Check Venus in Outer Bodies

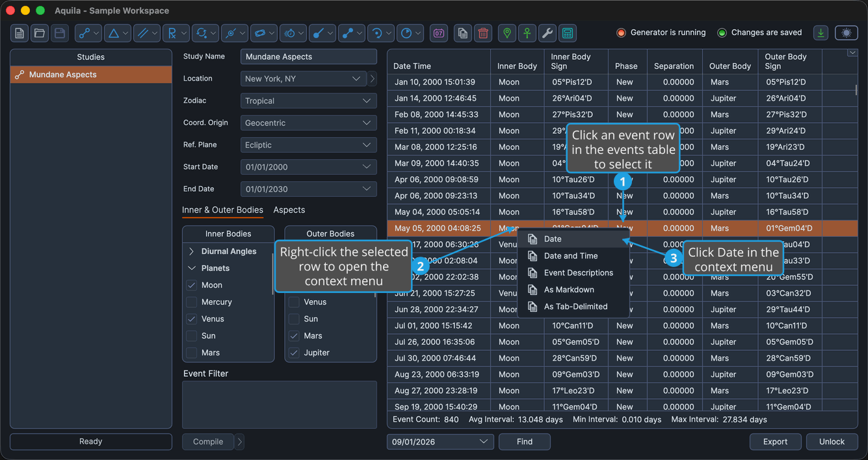(294, 302)
